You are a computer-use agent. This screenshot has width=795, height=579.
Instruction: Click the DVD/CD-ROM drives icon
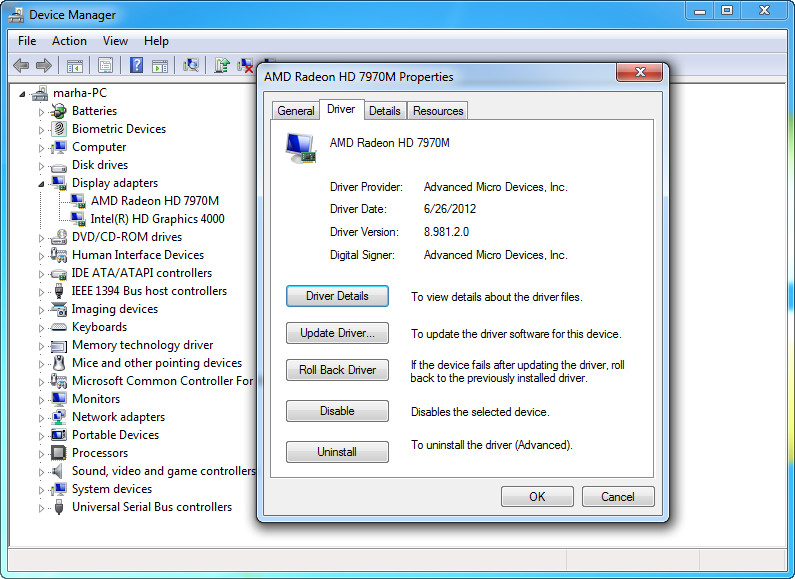59,237
